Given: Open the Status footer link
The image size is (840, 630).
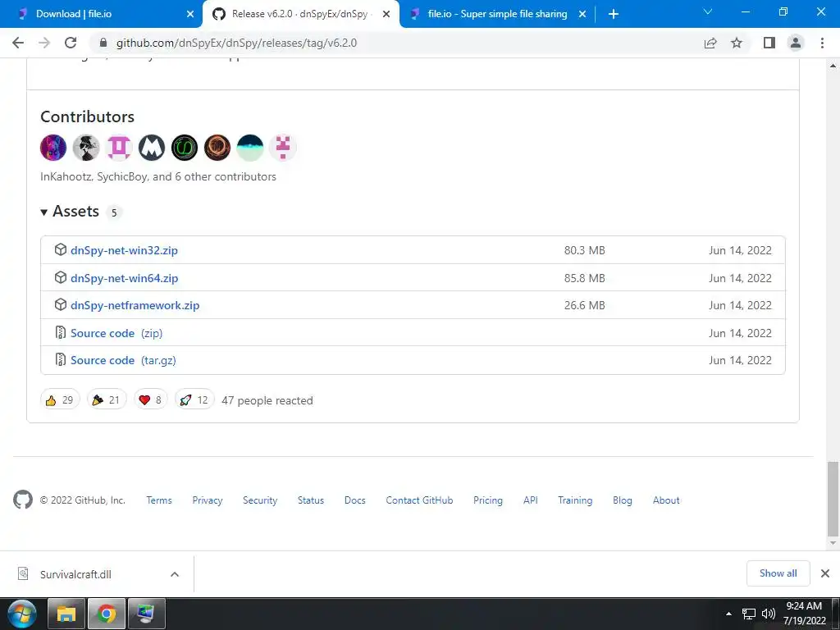Looking at the screenshot, I should [311, 500].
